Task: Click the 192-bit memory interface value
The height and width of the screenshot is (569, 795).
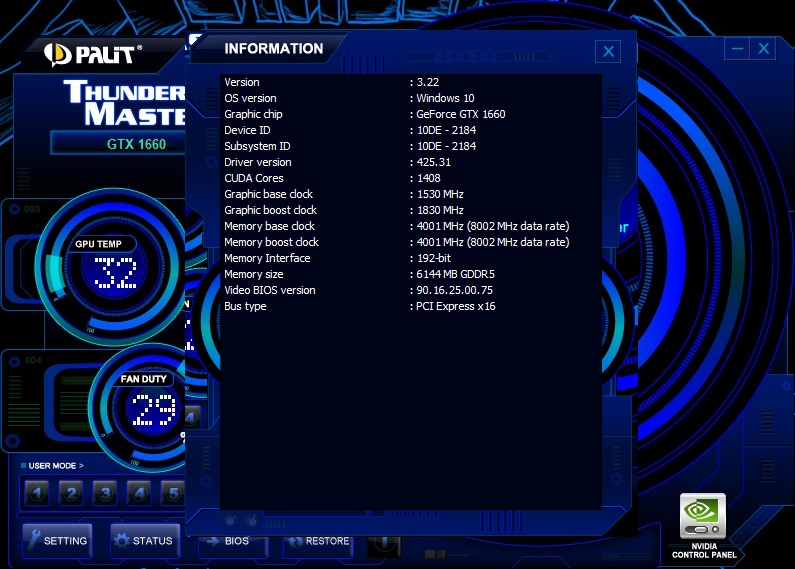Action: tap(433, 258)
